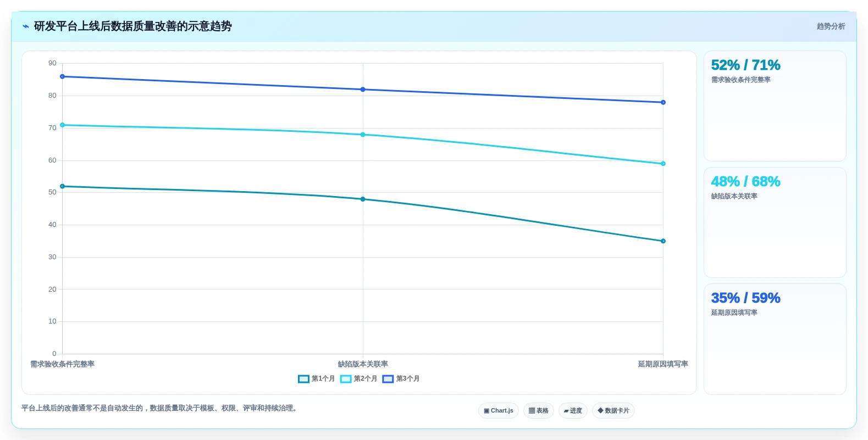Click the 需求验收条件完整率 x-axis label

tap(62, 364)
